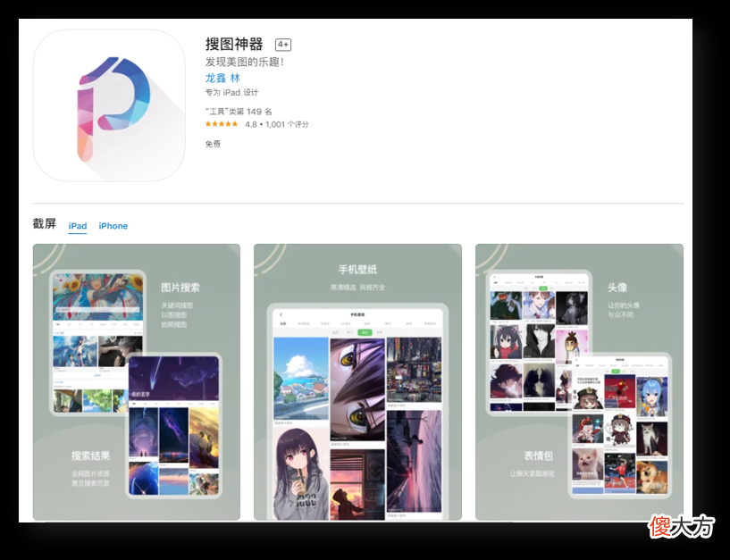Click the text 专为 iPad 设计
730x560 pixels.
click(231, 92)
